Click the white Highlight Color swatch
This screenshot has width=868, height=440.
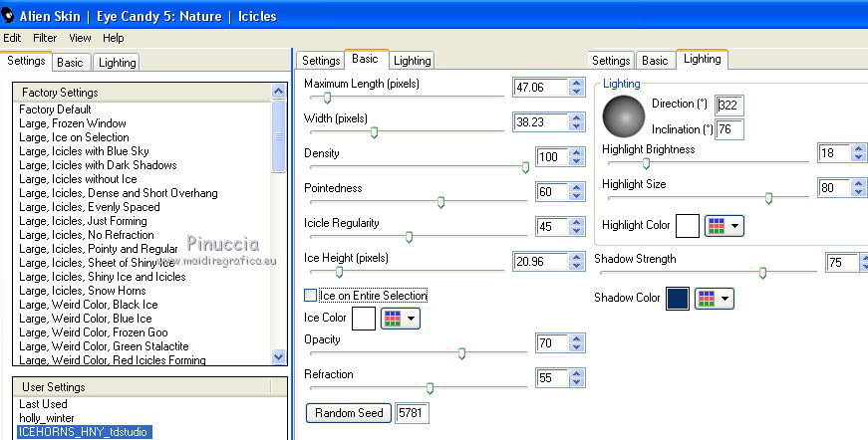(x=688, y=226)
